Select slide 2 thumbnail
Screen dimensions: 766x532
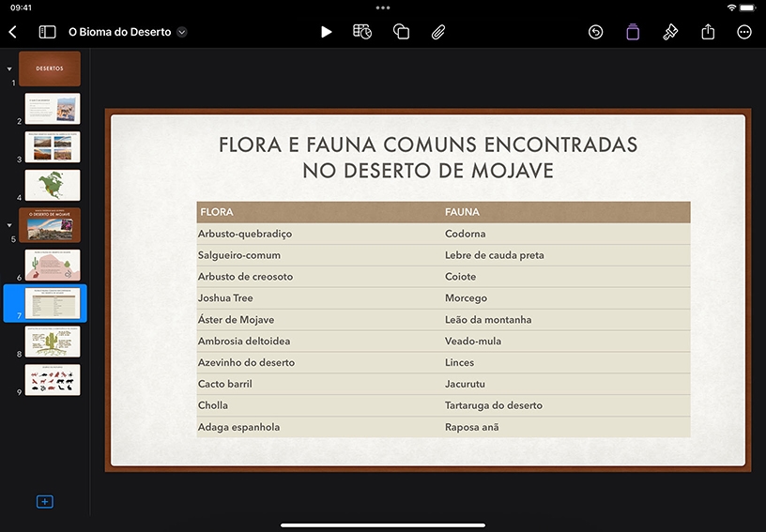[53, 108]
